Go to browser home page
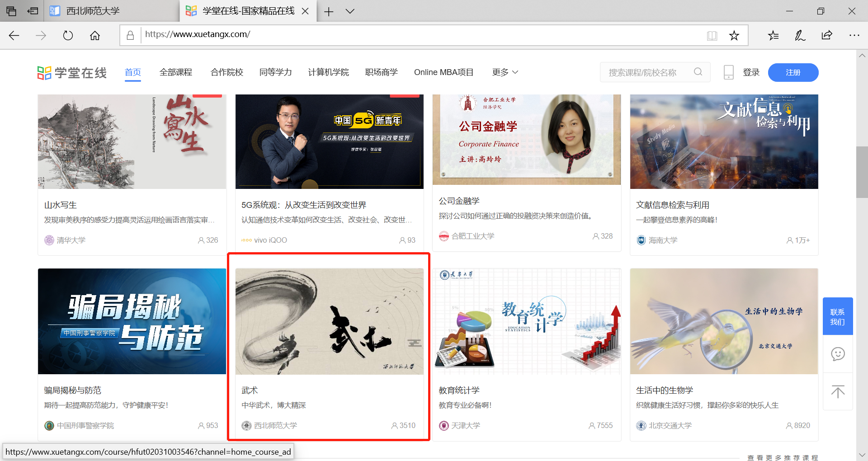The height and width of the screenshot is (461, 868). (95, 36)
